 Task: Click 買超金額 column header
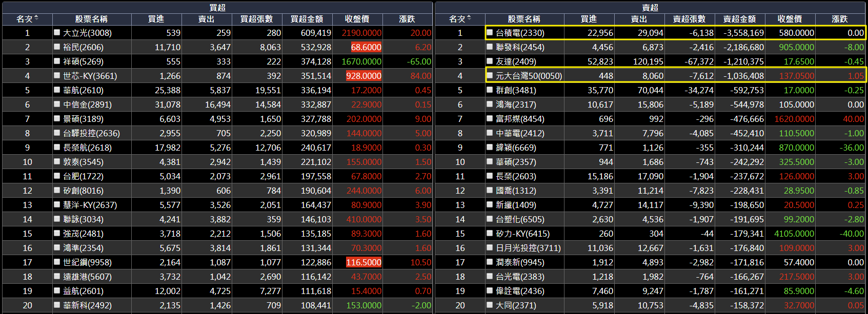(x=307, y=19)
